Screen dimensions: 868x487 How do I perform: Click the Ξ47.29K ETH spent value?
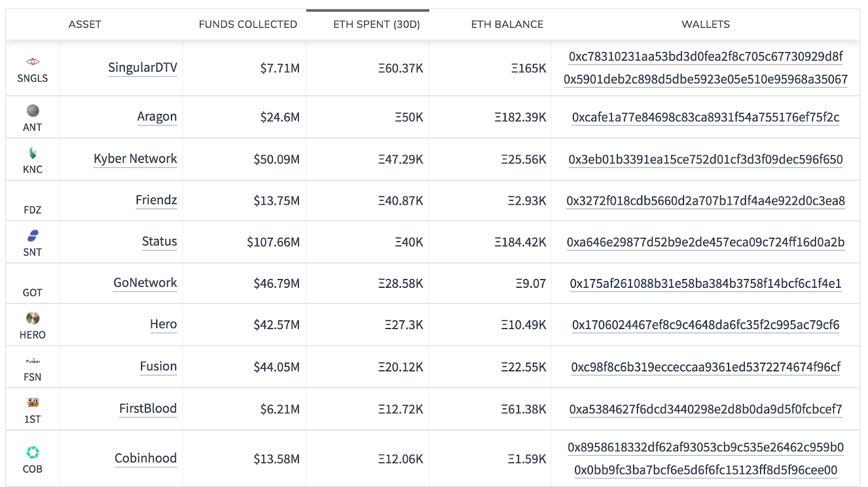pos(401,160)
